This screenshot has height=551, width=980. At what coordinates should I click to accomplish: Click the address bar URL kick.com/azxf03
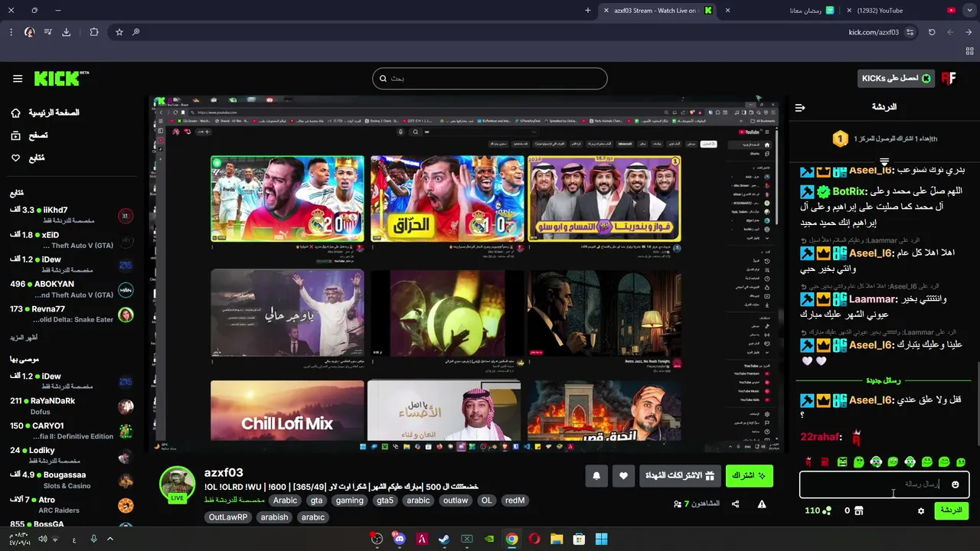point(874,32)
